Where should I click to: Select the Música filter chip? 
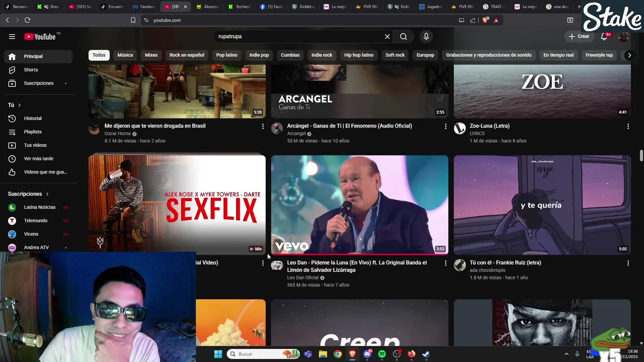[125, 55]
